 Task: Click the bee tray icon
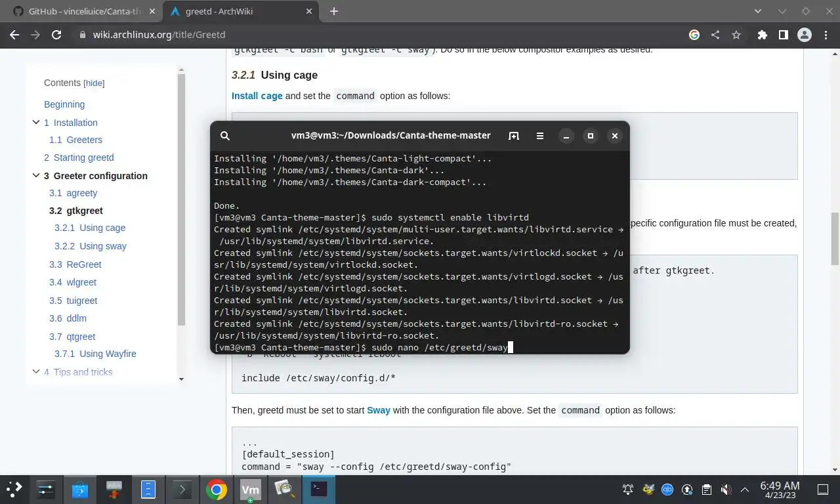(648, 490)
